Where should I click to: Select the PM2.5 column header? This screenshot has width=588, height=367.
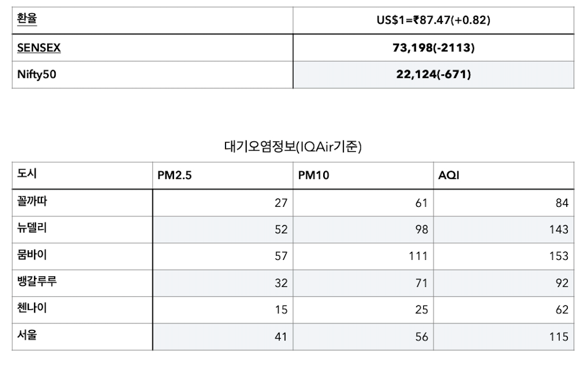[x=175, y=175]
